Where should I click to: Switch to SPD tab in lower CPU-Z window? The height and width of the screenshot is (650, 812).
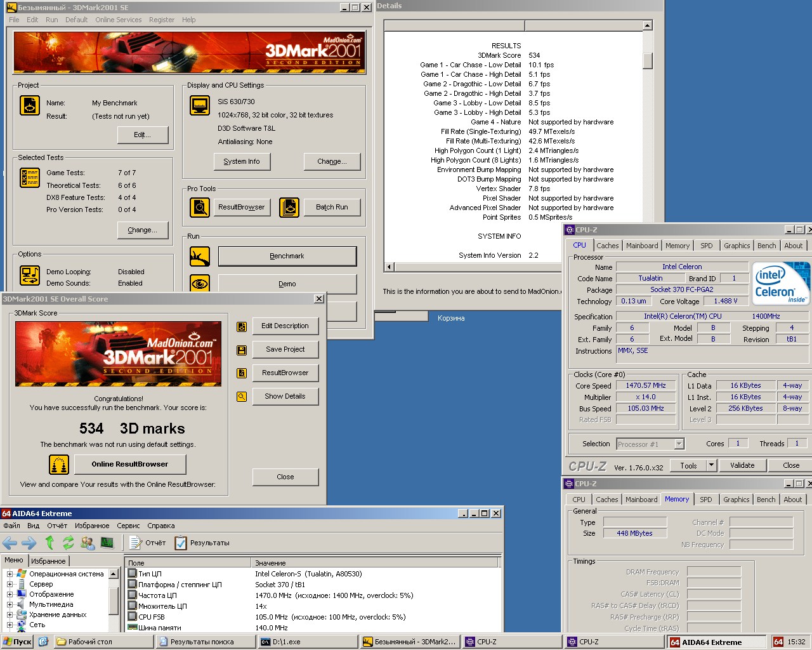click(x=705, y=500)
